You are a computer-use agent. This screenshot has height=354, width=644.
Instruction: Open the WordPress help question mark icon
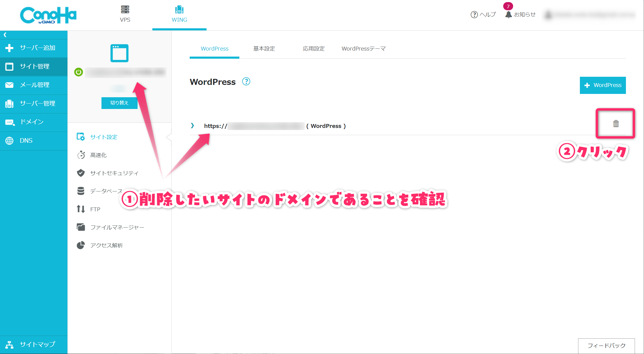(x=246, y=82)
